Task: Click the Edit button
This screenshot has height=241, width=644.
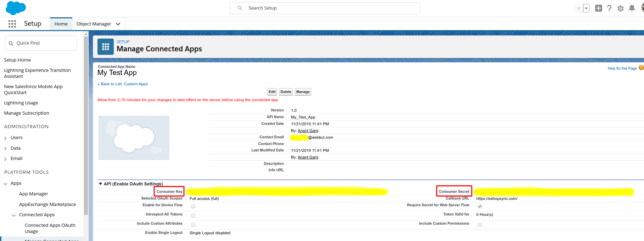Action: 272,92
